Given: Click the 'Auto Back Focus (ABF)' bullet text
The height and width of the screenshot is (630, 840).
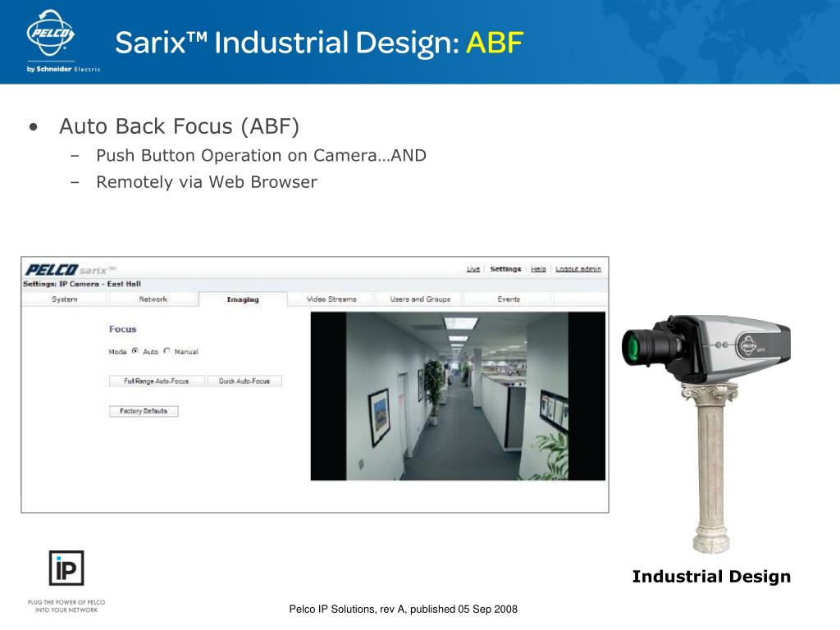Looking at the screenshot, I should tap(179, 126).
